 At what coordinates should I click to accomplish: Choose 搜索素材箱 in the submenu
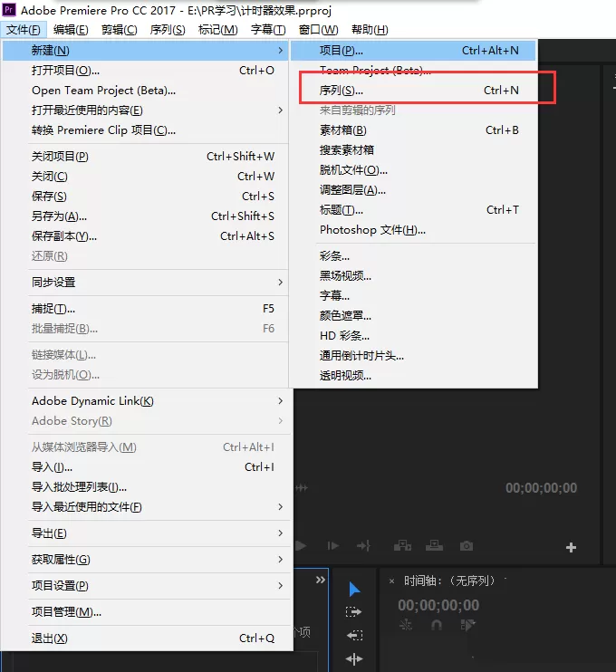[x=413, y=150]
